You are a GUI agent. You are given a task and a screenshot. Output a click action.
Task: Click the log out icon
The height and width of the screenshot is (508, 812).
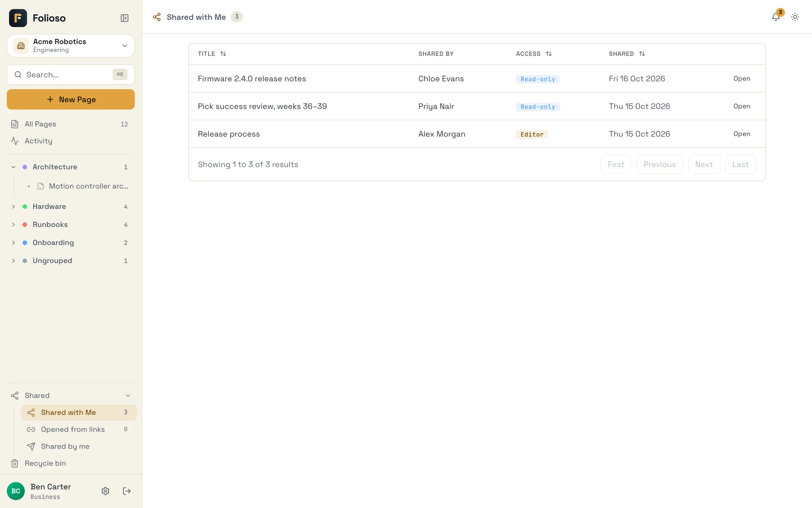[127, 491]
